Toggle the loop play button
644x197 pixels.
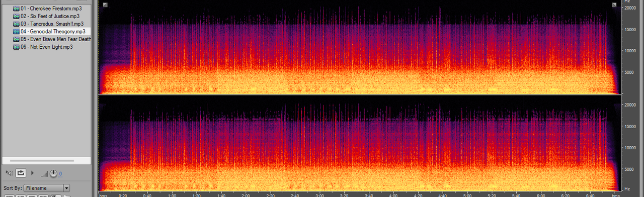21,173
